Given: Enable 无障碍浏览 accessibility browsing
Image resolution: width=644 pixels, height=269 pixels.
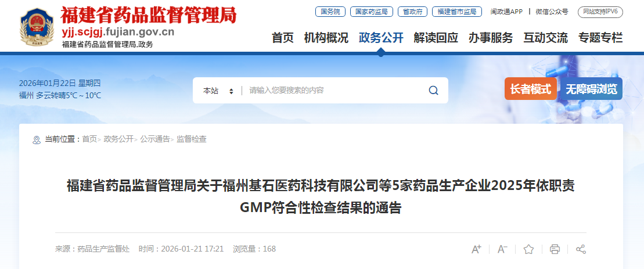Looking at the screenshot, I should pos(591,89).
